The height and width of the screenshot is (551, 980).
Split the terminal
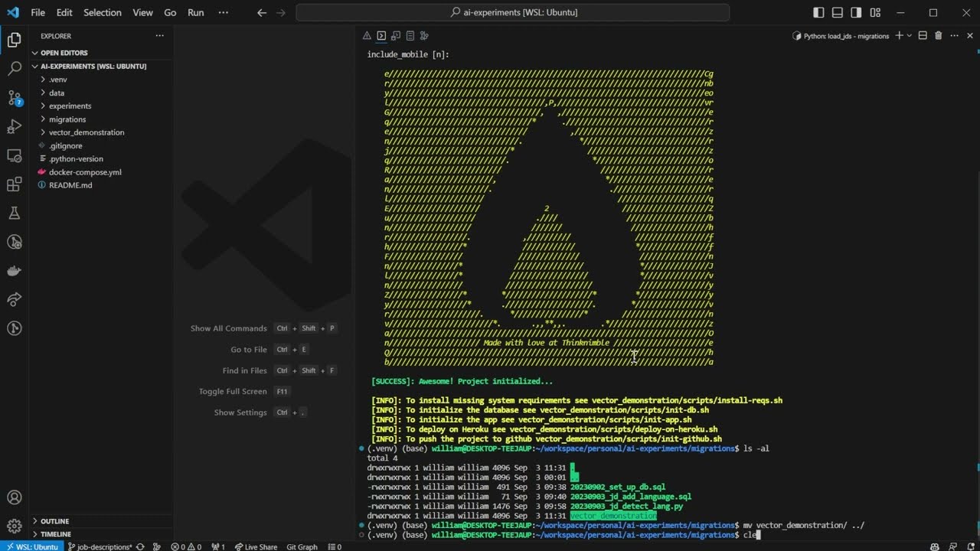(923, 36)
